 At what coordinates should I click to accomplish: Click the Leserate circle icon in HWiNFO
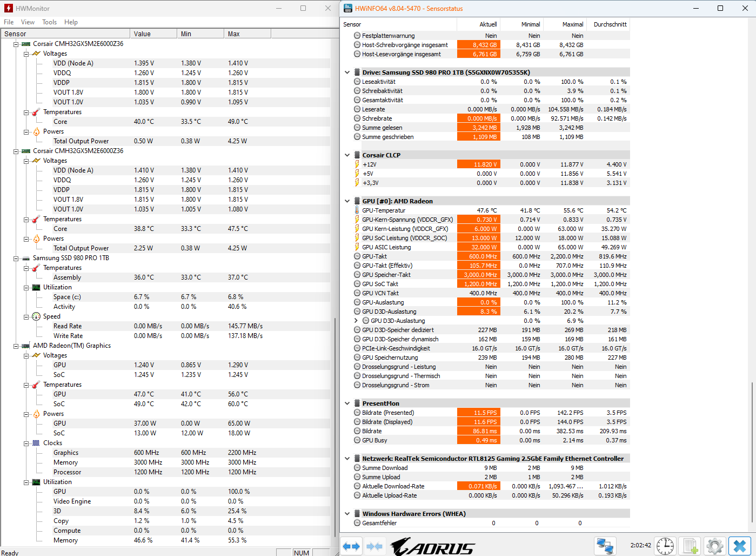coord(357,109)
